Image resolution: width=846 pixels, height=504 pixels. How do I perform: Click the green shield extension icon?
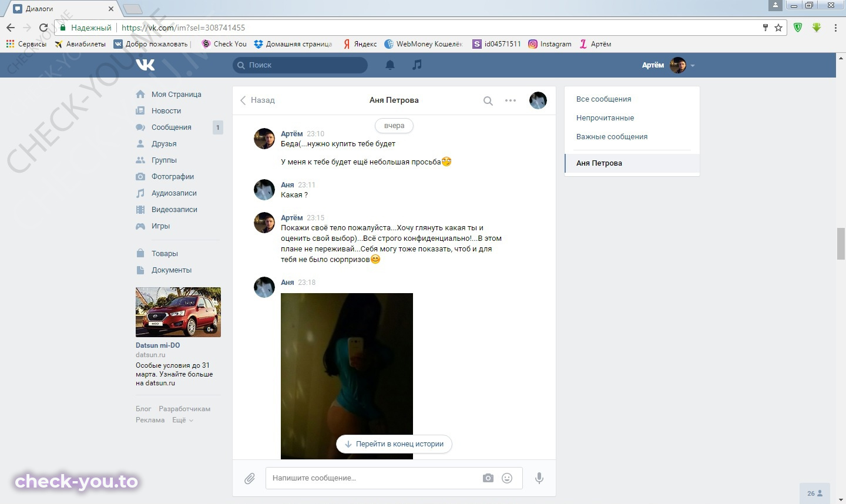(x=798, y=28)
